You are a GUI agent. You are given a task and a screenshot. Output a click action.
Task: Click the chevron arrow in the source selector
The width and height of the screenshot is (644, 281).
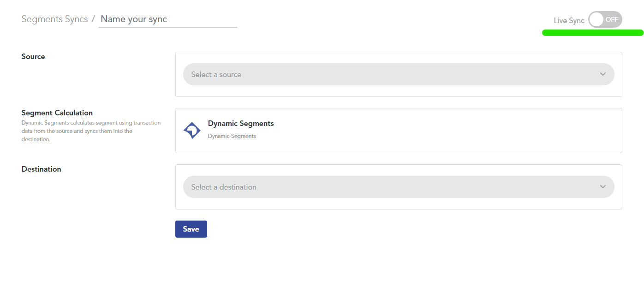tap(602, 74)
